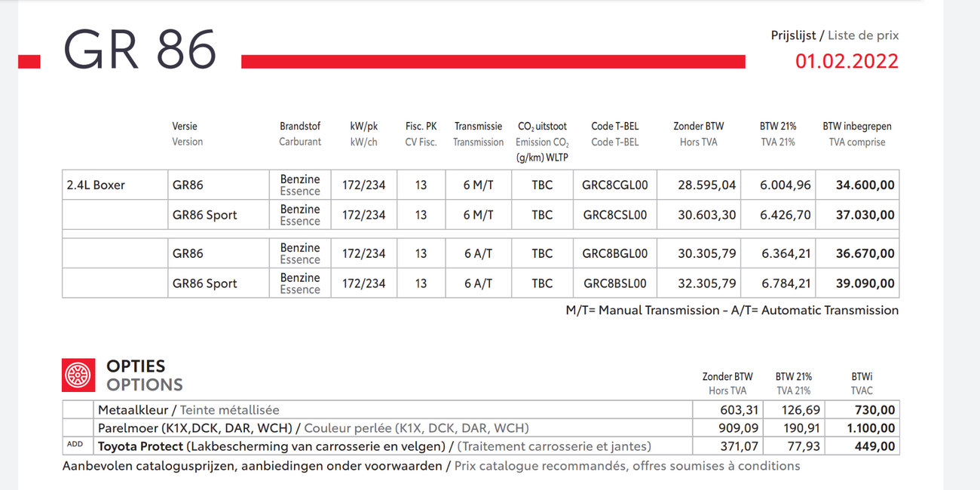The width and height of the screenshot is (980, 490).
Task: Click the BTW inbegrepen column header
Action: [857, 134]
